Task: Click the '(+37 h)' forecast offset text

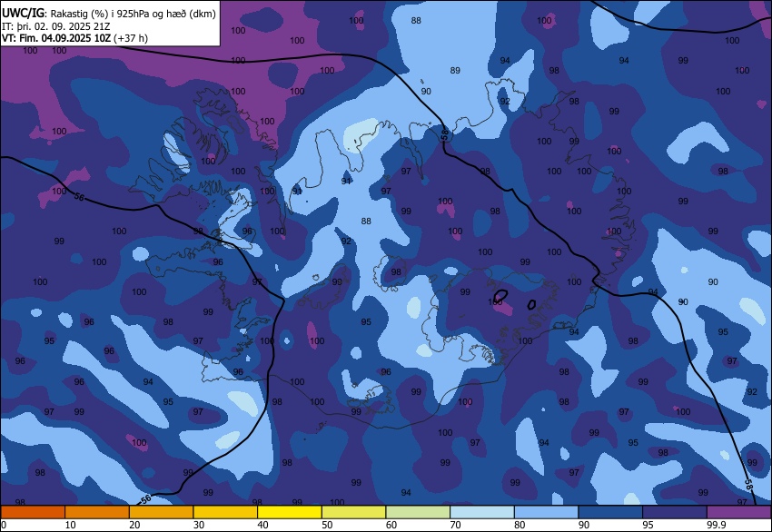Action: [131, 38]
